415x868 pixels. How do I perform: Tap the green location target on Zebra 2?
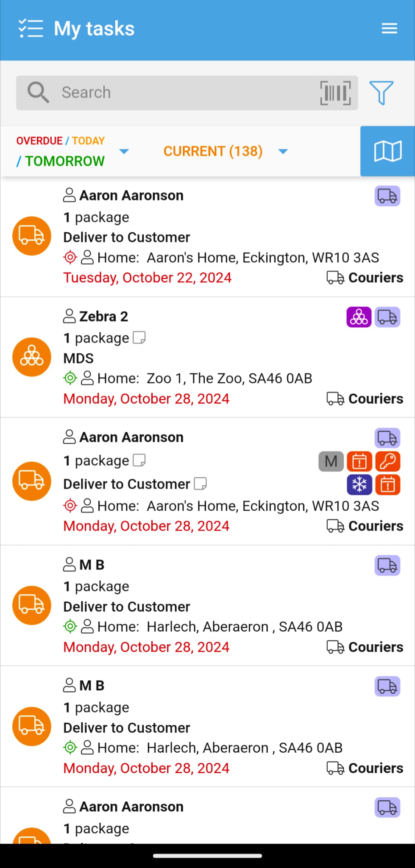point(70,378)
